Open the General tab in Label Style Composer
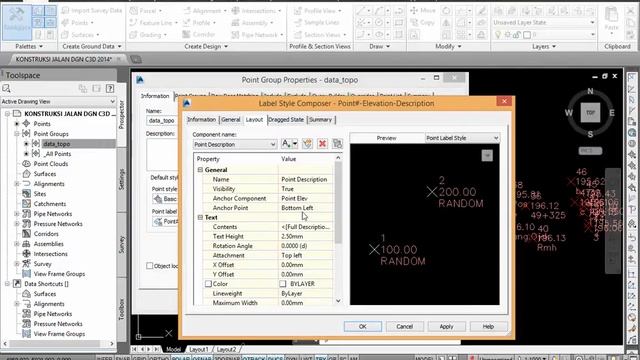640x360 pixels. pyautogui.click(x=231, y=120)
